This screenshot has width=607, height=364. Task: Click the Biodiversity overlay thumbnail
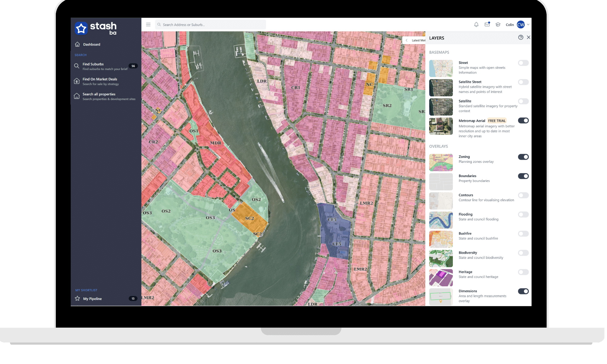pos(441,258)
